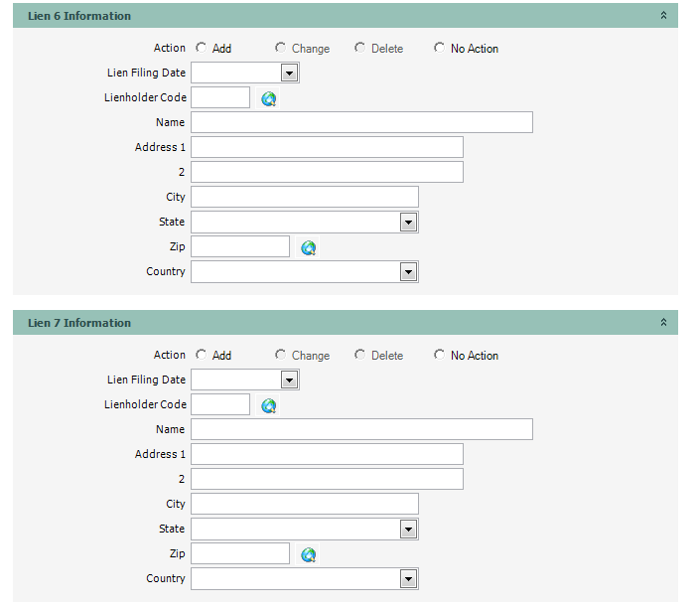Open Lien Filing Date dropdown in Lien 6
This screenshot has height=610, width=700.
pos(289,73)
